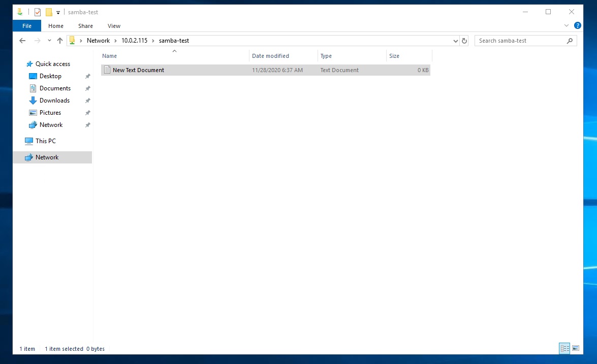The height and width of the screenshot is (364, 597).
Task: Switch to the Share ribbon tab
Action: (x=86, y=26)
